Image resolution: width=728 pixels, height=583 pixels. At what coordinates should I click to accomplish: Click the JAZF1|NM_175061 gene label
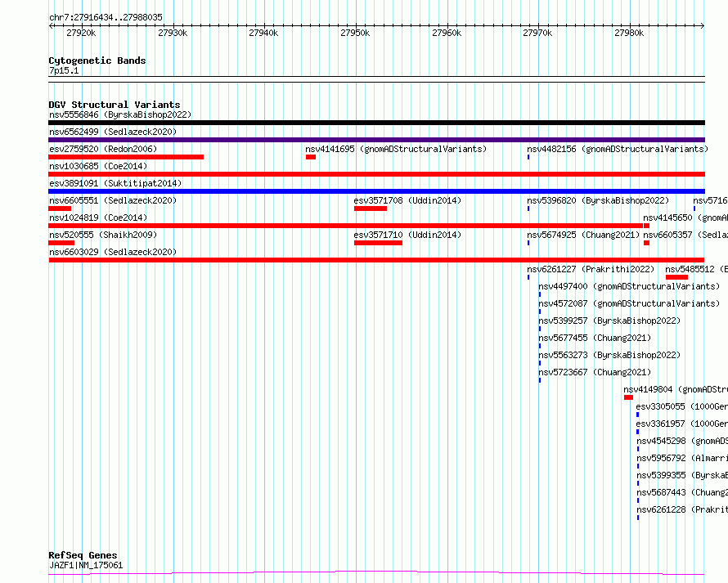(x=86, y=565)
